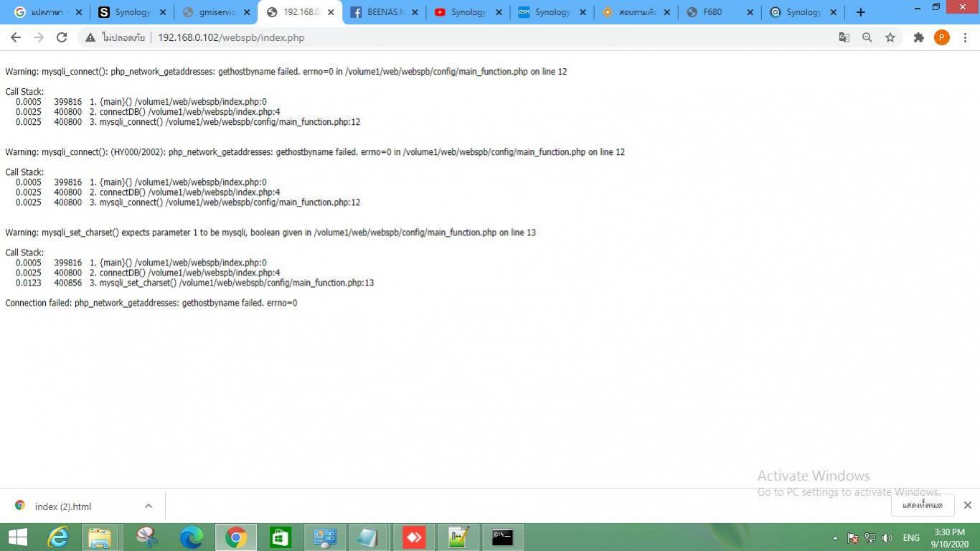This screenshot has width=980, height=551.
Task: Switch to the Synology tab with S favicon
Action: 133,12
